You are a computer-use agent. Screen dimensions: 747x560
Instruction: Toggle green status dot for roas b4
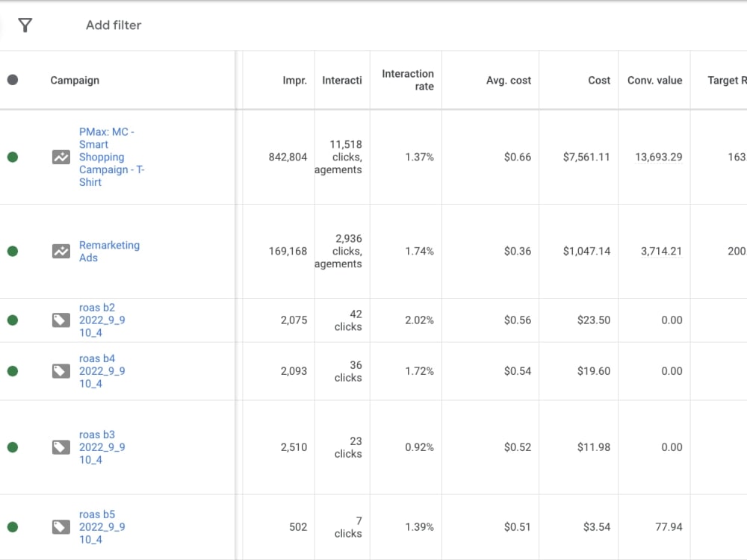[x=13, y=371]
